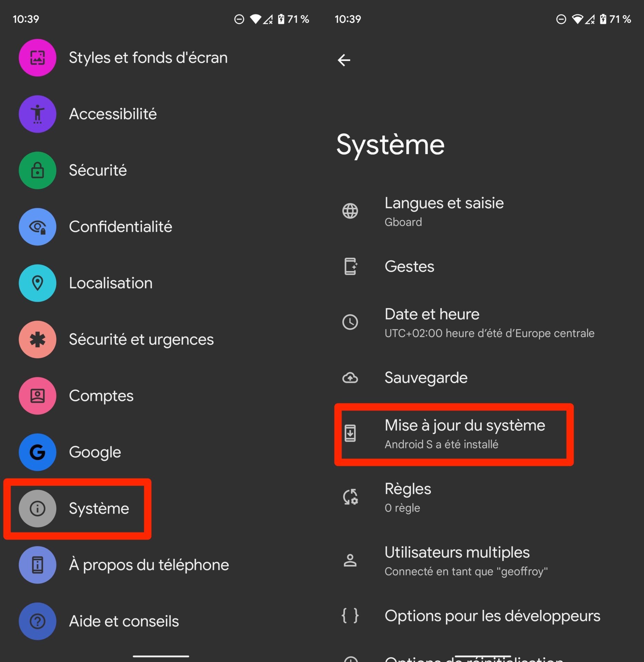Open Options pour les développeurs
The width and height of the screenshot is (644, 662).
(x=483, y=616)
